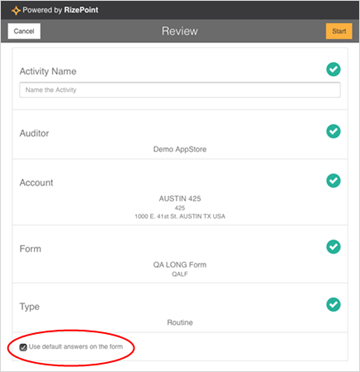Select the Account section label
Image resolution: width=360 pixels, height=372 pixels.
pyautogui.click(x=36, y=183)
